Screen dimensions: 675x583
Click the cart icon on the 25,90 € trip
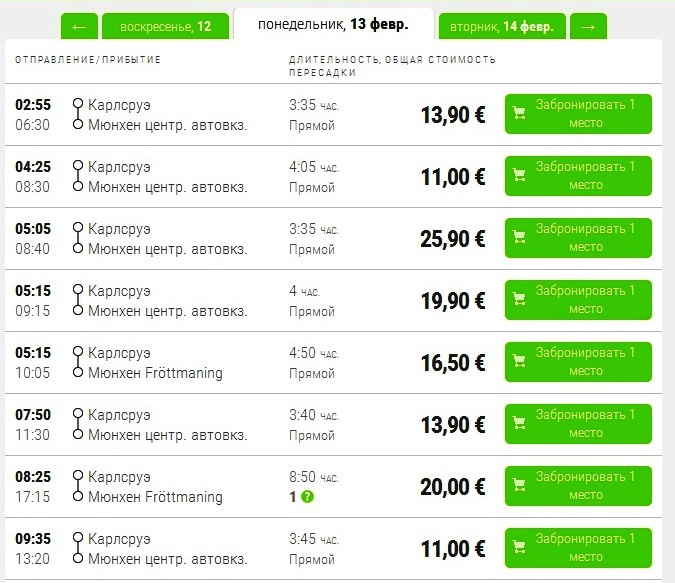pyautogui.click(x=519, y=238)
